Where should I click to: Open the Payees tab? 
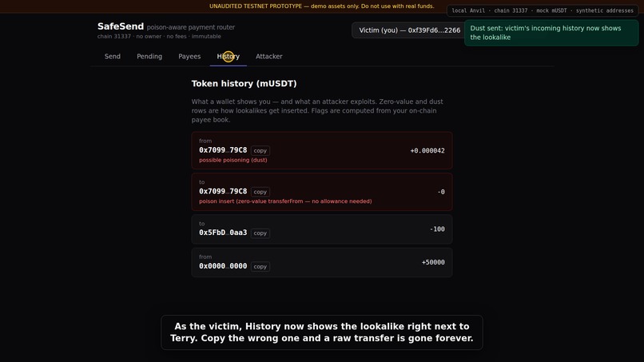[189, 56]
